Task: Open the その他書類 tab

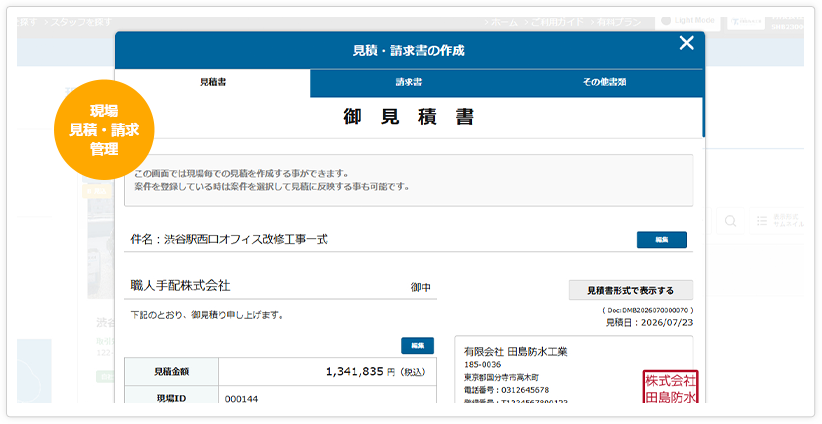Action: click(604, 82)
